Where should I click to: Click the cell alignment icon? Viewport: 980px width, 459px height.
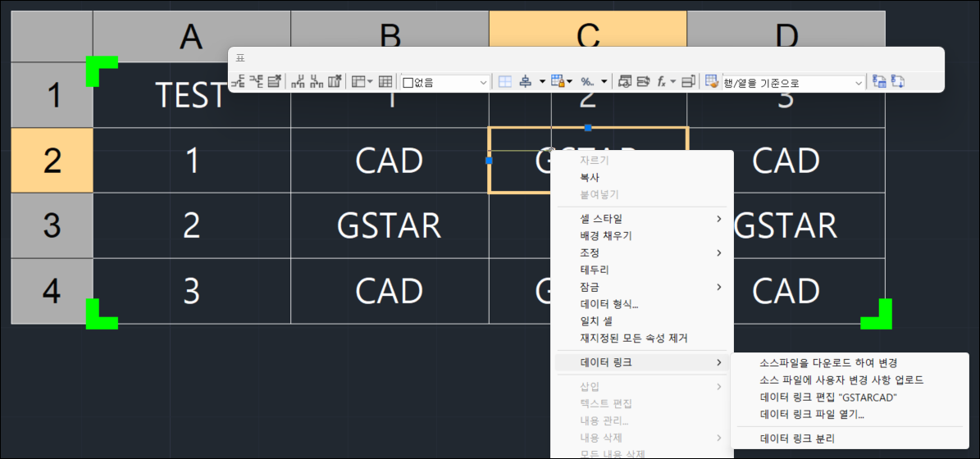[x=526, y=82]
